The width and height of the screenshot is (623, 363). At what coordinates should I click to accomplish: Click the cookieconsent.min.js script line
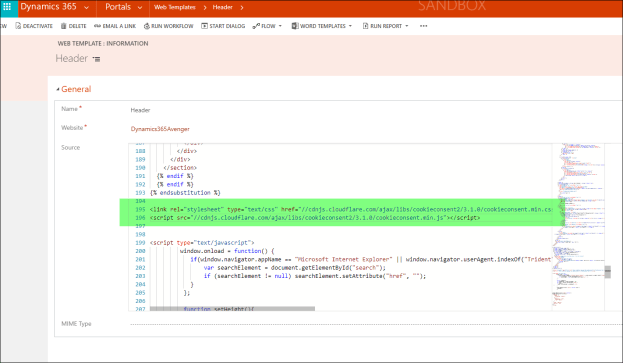tap(315, 218)
